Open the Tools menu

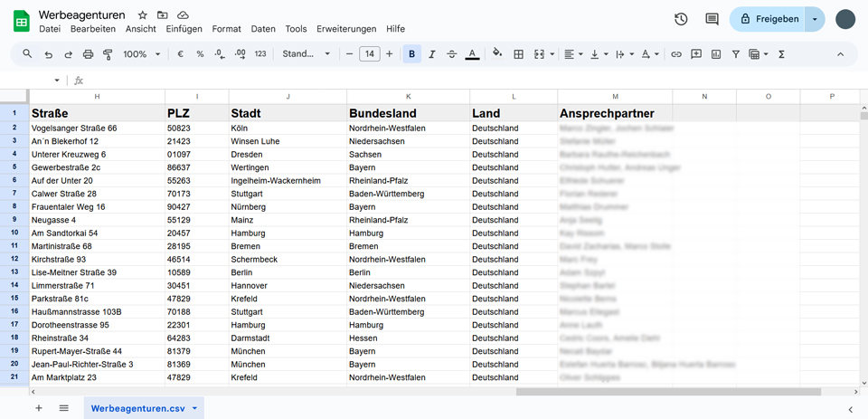[x=297, y=29]
